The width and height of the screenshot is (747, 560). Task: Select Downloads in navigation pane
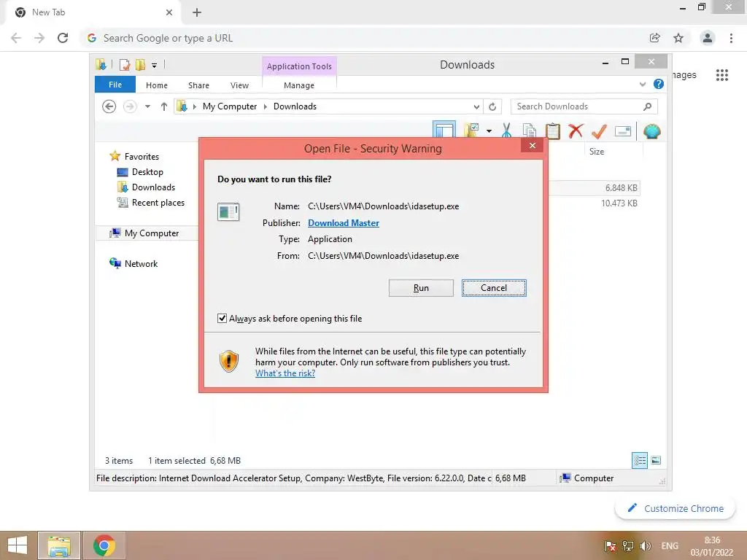(x=153, y=187)
